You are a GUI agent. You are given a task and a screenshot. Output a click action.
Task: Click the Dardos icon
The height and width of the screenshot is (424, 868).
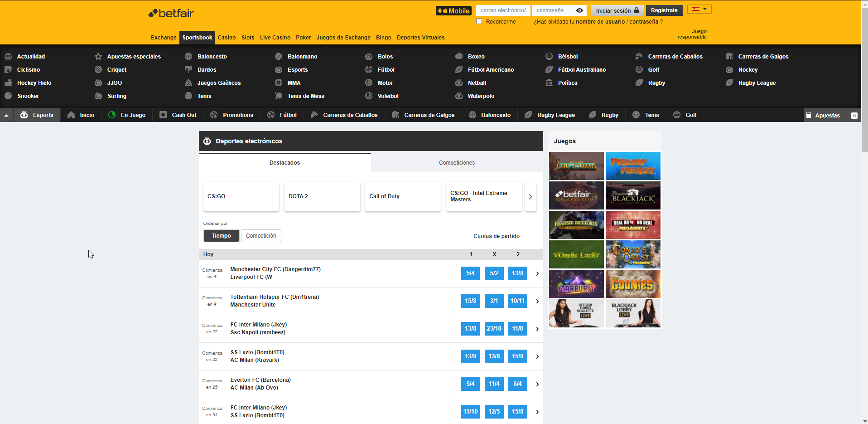point(188,70)
